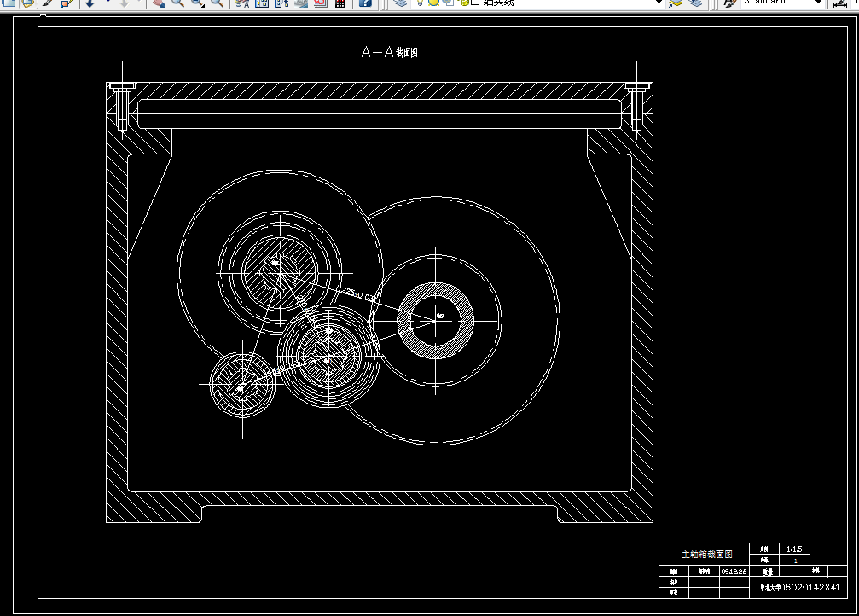
Task: Open the QuickCalc calculator grid icon
Action: (x=340, y=3)
